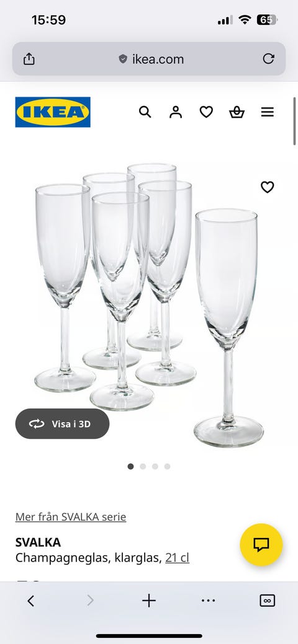
Task: Open Mer från SVALKA serie link
Action: coord(71,517)
